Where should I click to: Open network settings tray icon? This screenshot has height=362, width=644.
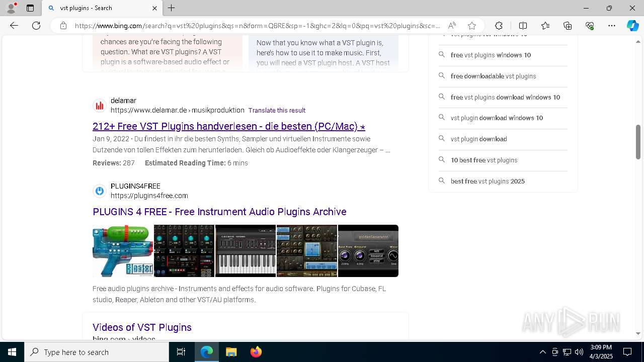(567, 352)
